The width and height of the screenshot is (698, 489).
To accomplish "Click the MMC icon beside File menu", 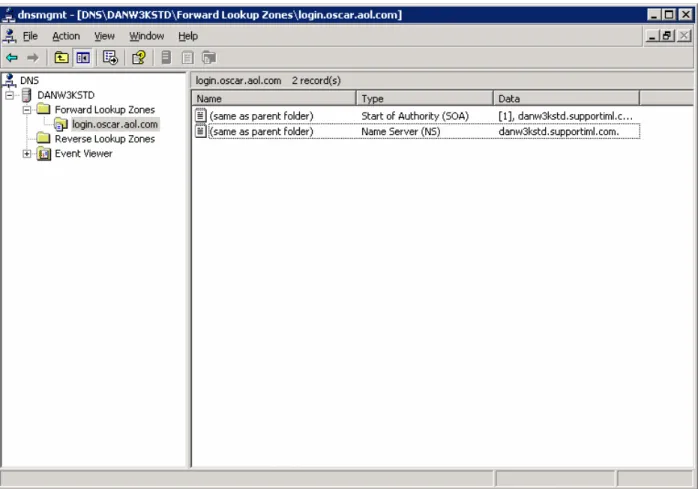I will click(x=9, y=36).
